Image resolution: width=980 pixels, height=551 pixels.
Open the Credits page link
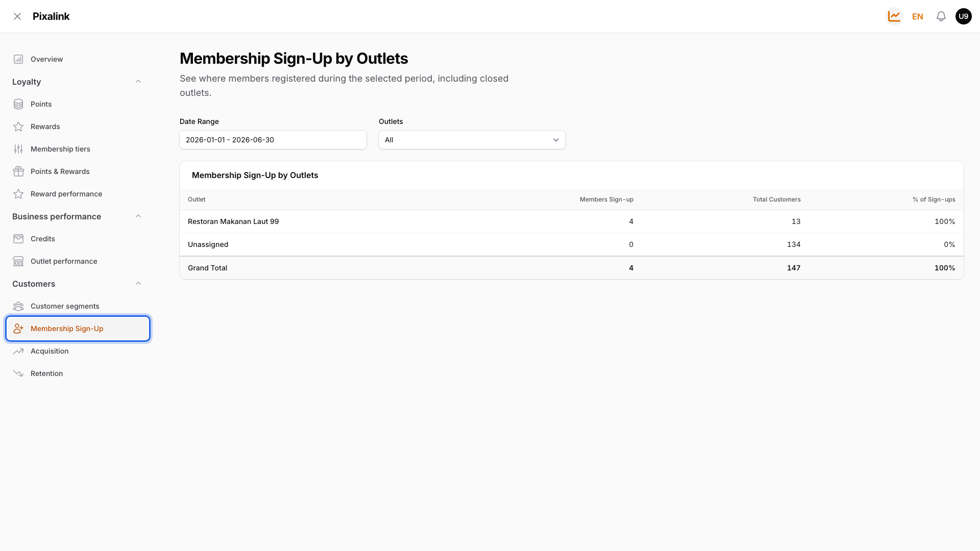(78, 239)
